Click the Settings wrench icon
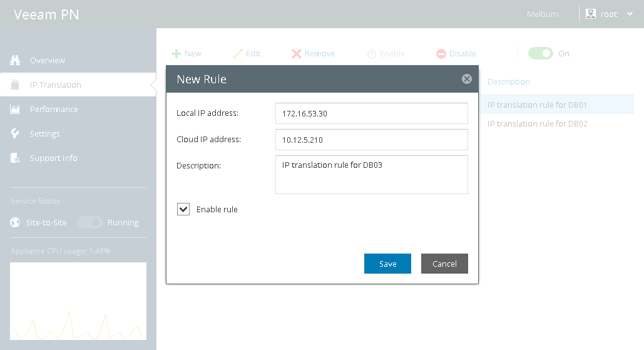This screenshot has width=644, height=350. tap(16, 133)
